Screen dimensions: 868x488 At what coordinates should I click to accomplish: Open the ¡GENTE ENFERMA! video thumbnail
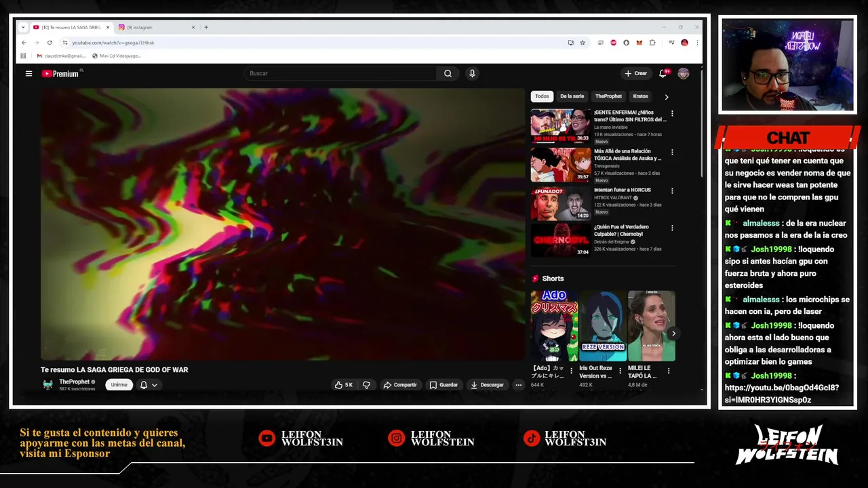(560, 125)
